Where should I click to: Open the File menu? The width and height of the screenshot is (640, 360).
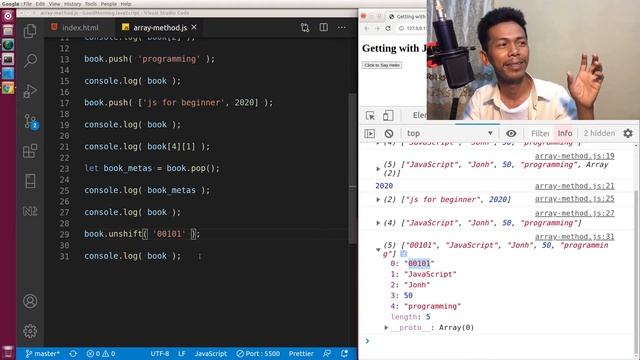coord(27,4)
